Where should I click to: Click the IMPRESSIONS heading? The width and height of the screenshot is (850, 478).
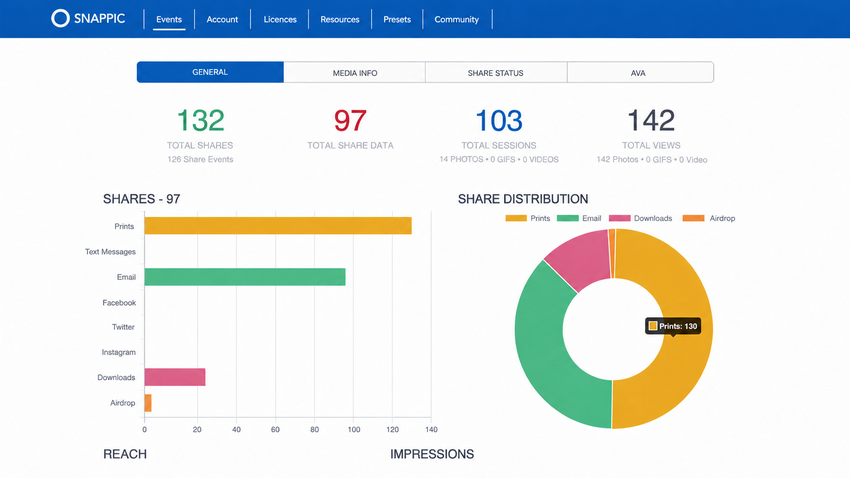[432, 454]
